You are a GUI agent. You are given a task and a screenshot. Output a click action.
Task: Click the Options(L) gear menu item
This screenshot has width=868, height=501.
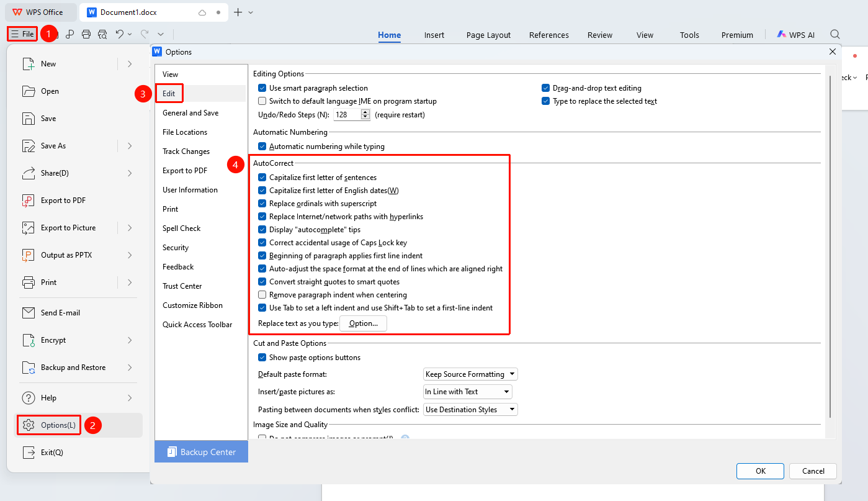tap(78, 425)
